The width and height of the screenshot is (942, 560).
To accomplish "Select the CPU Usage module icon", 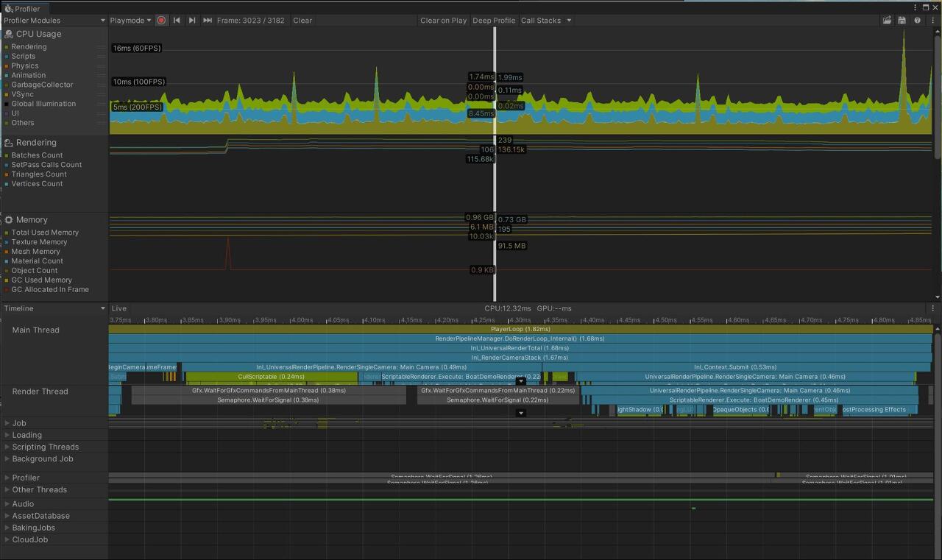I will point(9,34).
